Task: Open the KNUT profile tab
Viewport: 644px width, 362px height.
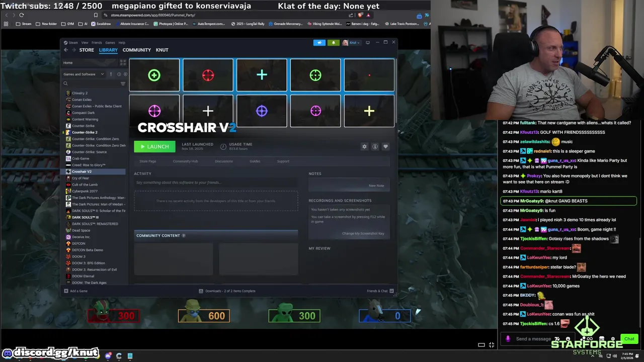Action: 162,50
